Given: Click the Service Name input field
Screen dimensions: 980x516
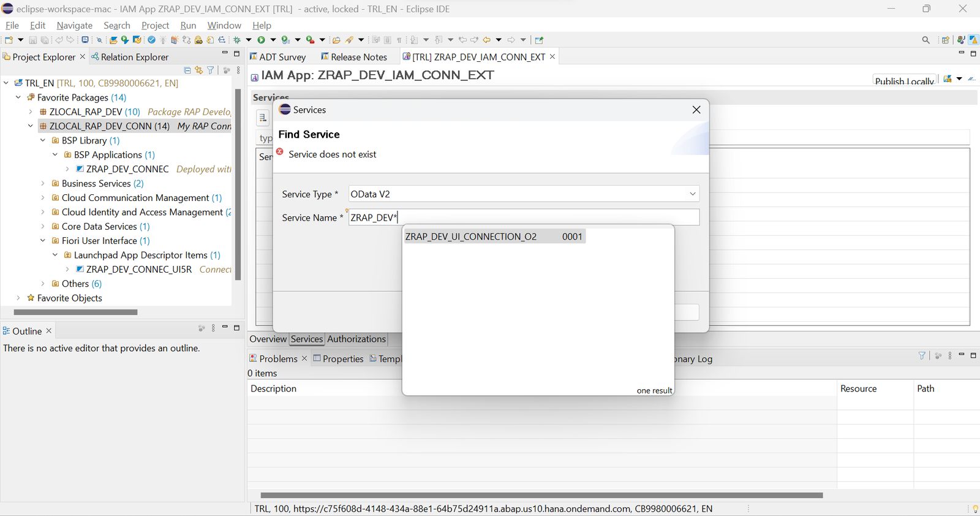Looking at the screenshot, I should (524, 218).
